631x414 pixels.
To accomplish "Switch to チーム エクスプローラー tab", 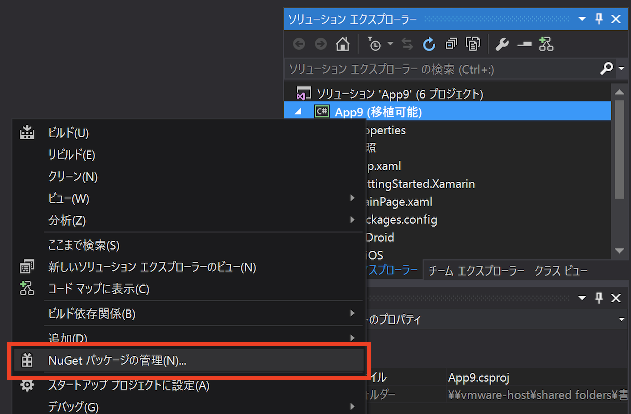I will 476,271.
